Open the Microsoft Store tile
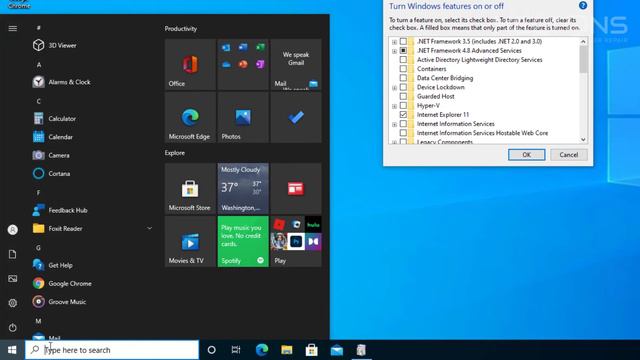The image size is (640, 360). point(190,189)
